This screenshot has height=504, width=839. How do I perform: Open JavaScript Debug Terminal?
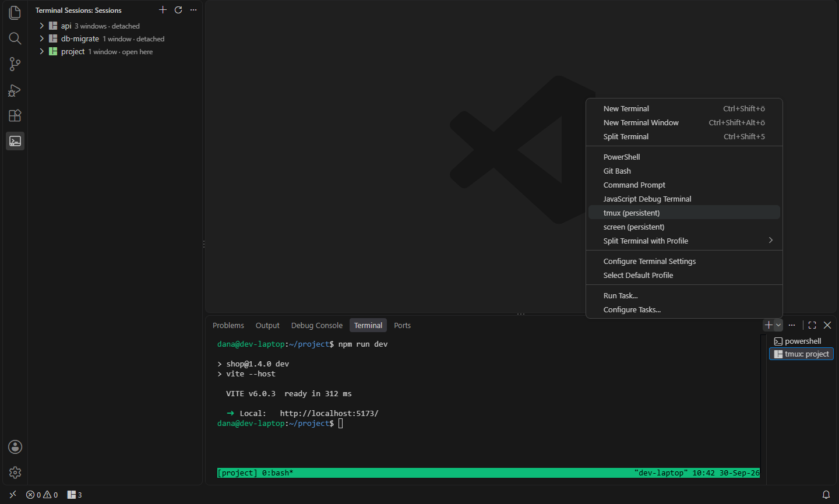(684, 199)
